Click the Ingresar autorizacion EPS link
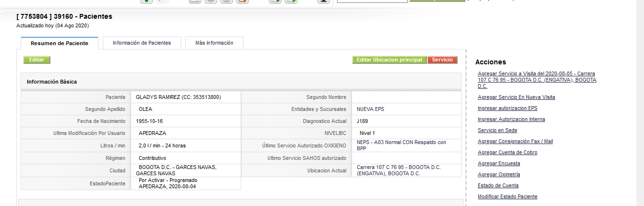Image resolution: width=644 pixels, height=206 pixels. pos(508,108)
